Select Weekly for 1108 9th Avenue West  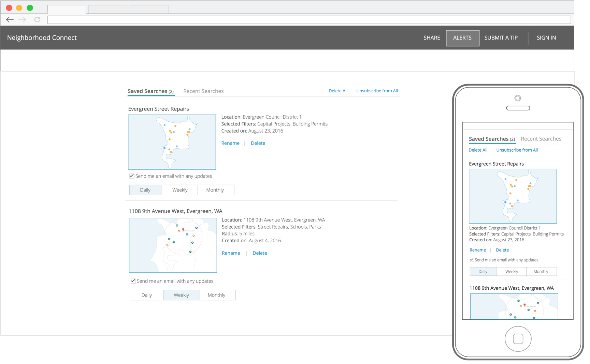click(181, 295)
